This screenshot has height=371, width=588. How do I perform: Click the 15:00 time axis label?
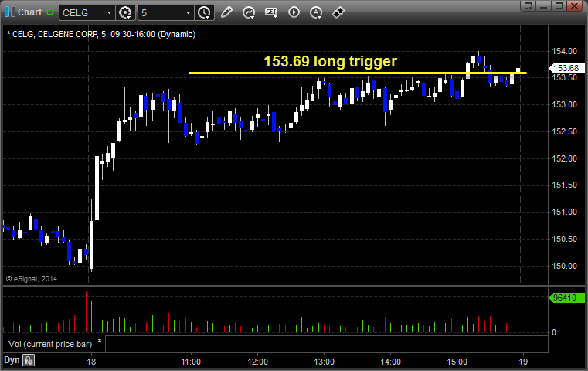[x=457, y=362]
